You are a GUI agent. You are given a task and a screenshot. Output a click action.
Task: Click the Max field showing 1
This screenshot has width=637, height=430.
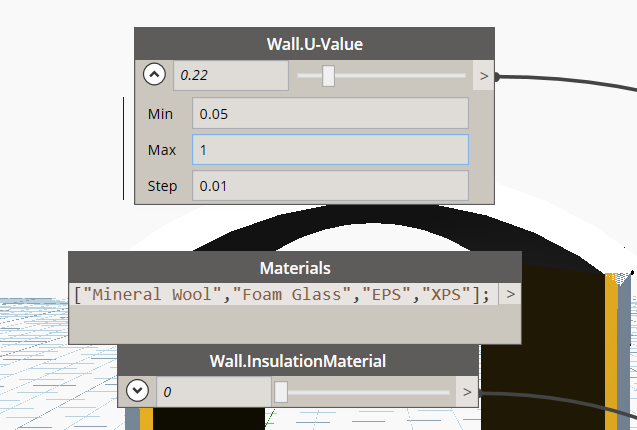[x=330, y=150]
